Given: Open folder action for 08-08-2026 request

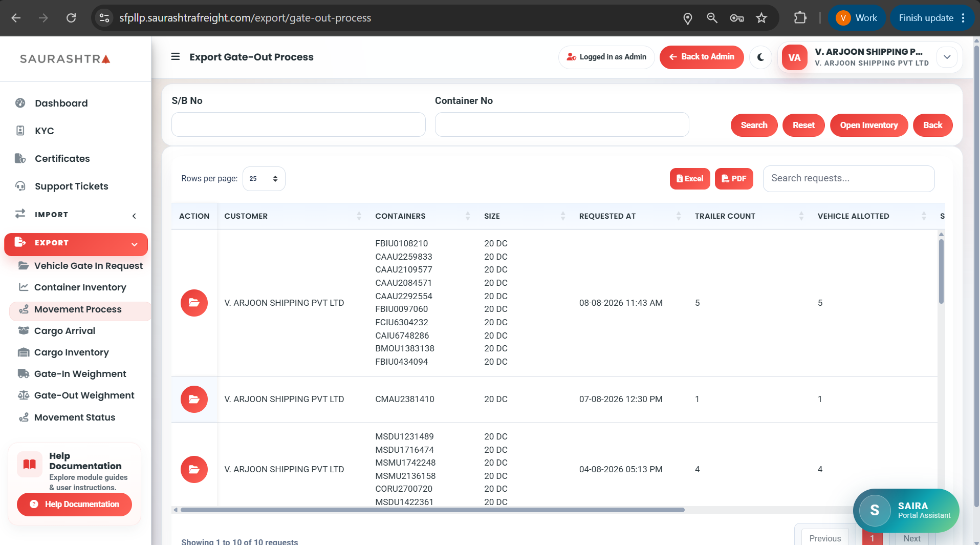Looking at the screenshot, I should pyautogui.click(x=194, y=303).
